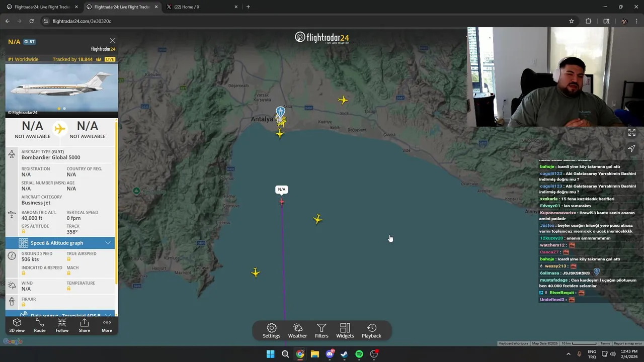Open the Windows Start menu
This screenshot has width=644, height=362.
point(270,354)
